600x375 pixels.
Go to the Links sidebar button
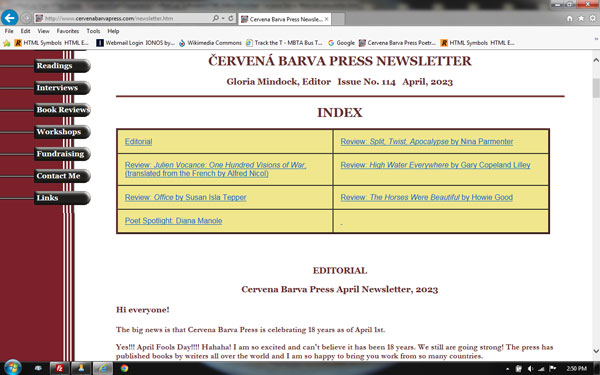(x=62, y=198)
